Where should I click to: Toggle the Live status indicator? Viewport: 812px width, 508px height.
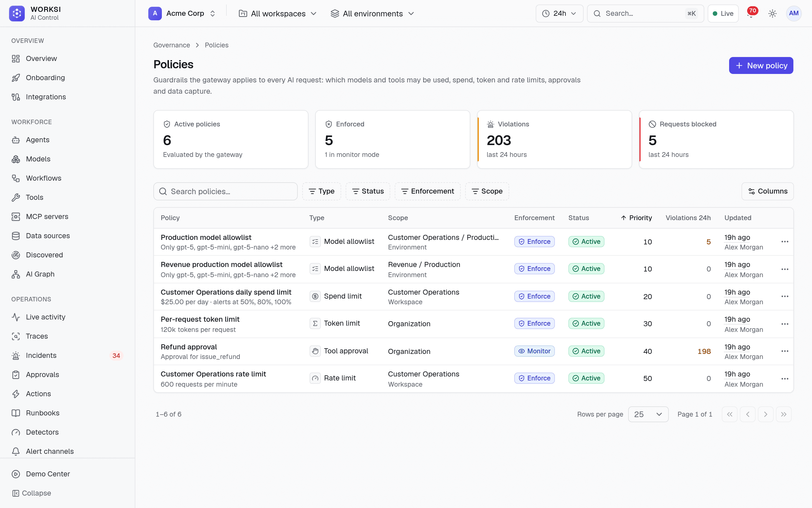[723, 14]
